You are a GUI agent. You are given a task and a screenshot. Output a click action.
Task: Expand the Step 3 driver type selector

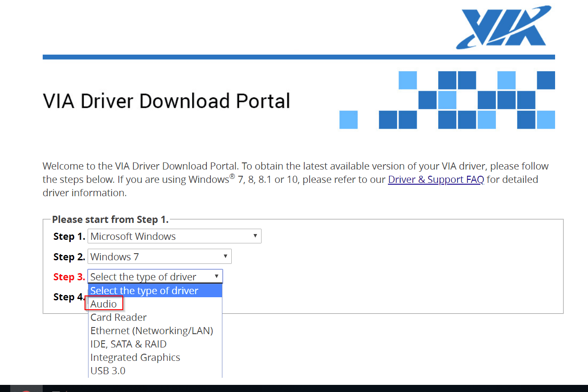pos(155,276)
